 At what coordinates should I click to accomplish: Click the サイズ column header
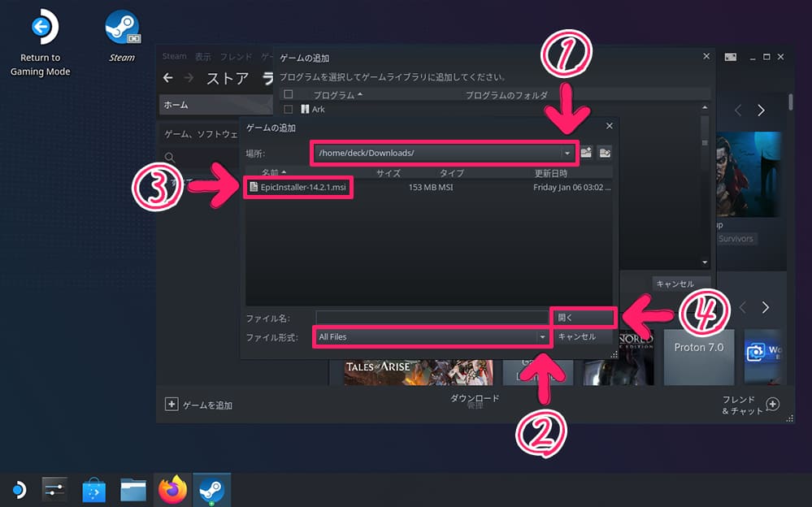coord(389,173)
